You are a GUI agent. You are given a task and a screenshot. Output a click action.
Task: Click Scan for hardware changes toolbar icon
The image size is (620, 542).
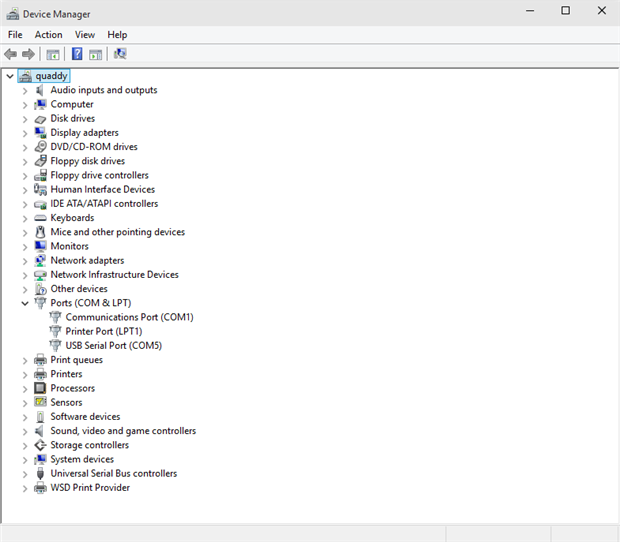(120, 54)
